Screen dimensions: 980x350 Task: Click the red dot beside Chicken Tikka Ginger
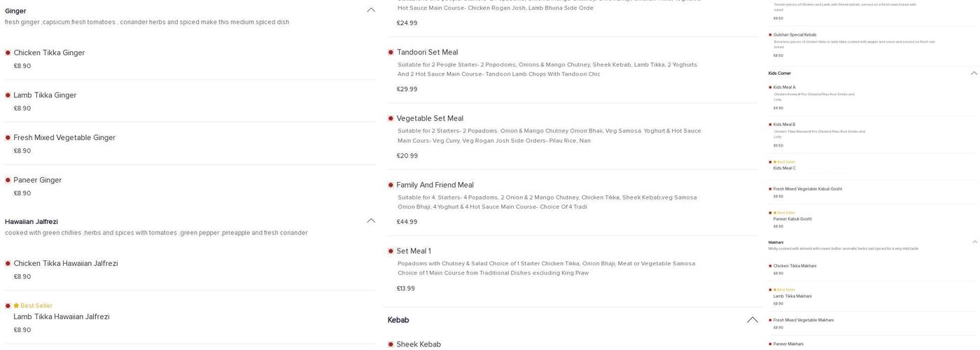8,52
